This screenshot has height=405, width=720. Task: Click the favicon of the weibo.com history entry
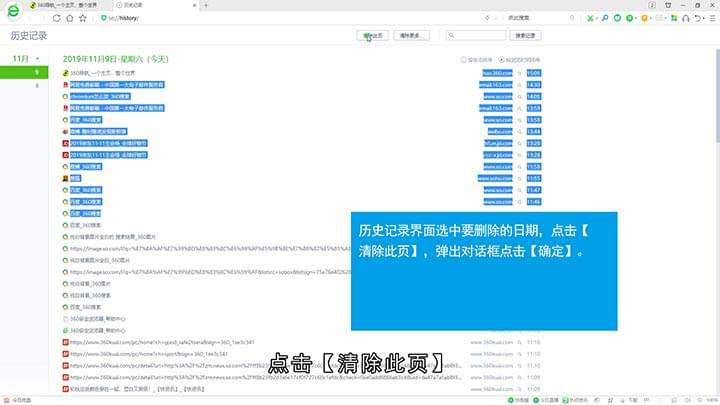coord(65,131)
